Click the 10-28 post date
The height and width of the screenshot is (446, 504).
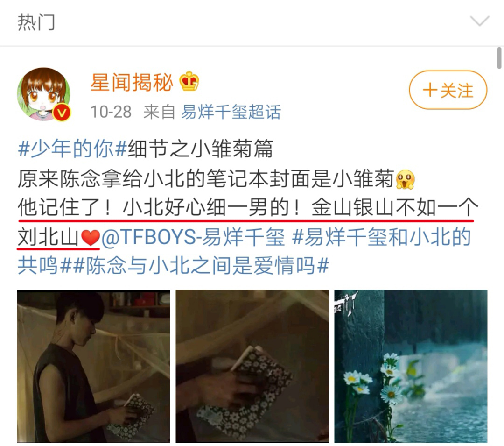click(111, 112)
